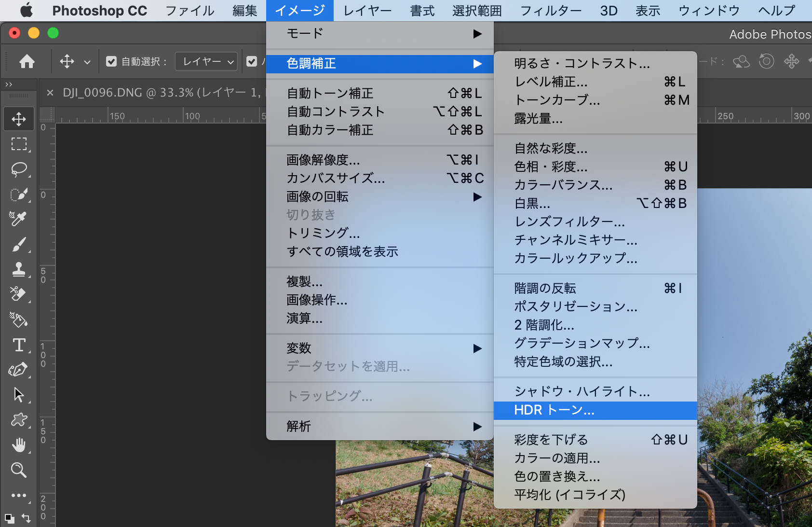Choose シャドウ・ハイライト...
This screenshot has height=527, width=812.
[595, 391]
